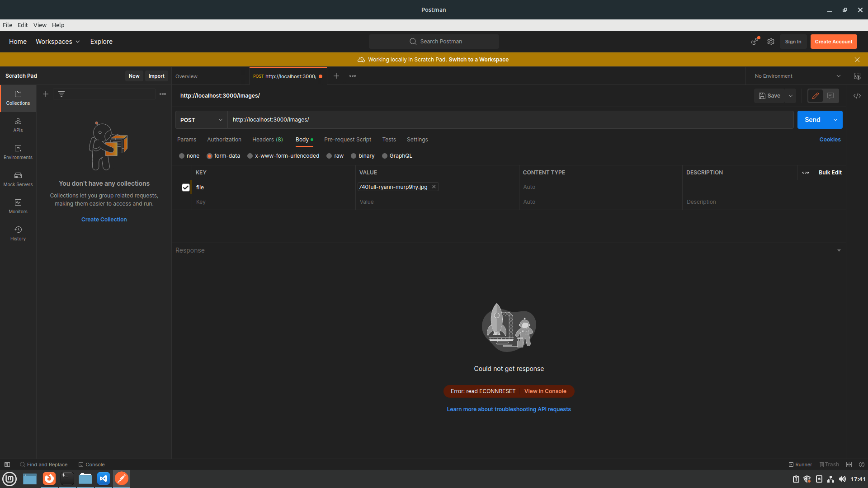Open History in the sidebar
This screenshot has width=868, height=488.
pos(18,233)
